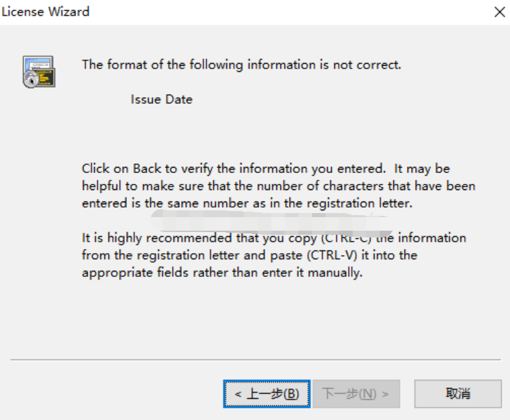Click the "appropriate fields rather than enter" line
The height and width of the screenshot is (420, 510).
tap(222, 273)
